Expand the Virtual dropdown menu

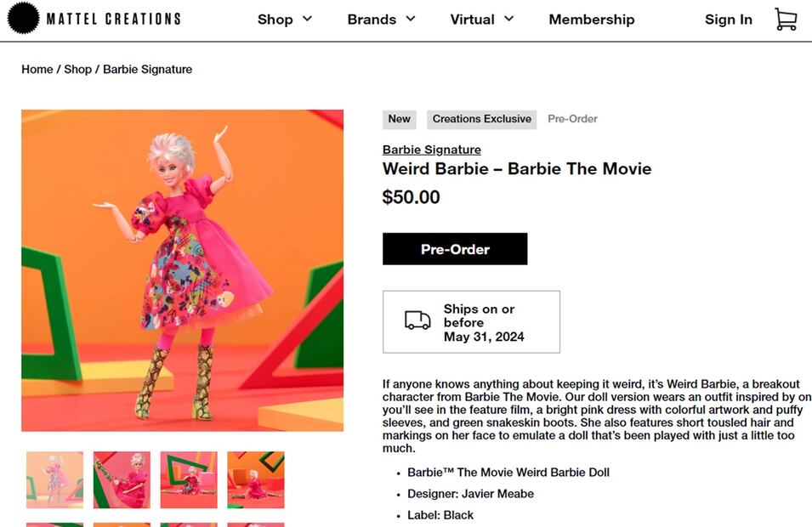(483, 20)
